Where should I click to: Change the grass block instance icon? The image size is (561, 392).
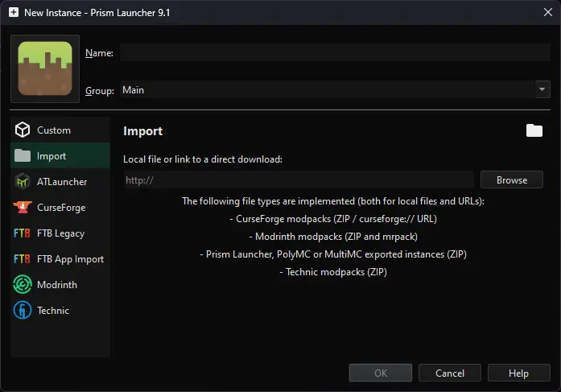pyautogui.click(x=45, y=69)
